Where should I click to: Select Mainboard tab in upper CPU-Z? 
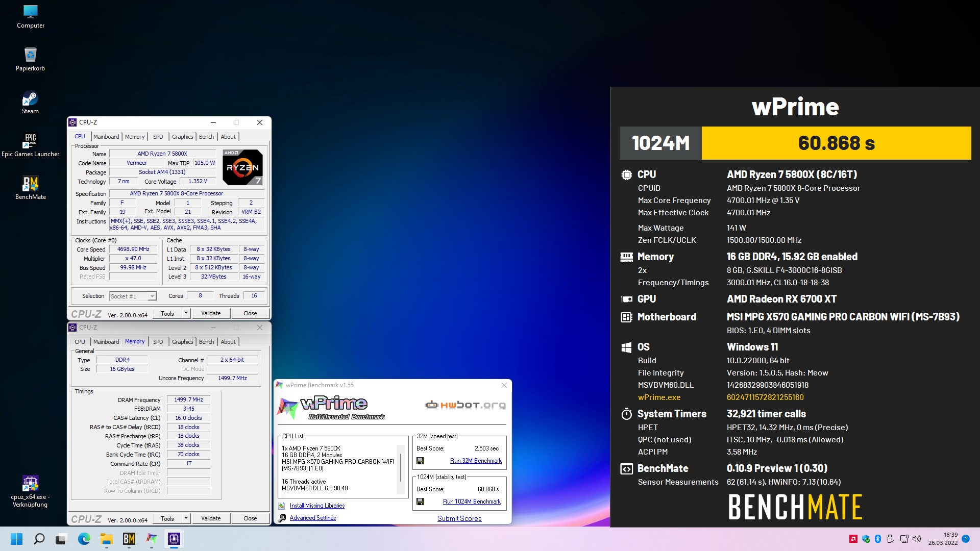106,137
